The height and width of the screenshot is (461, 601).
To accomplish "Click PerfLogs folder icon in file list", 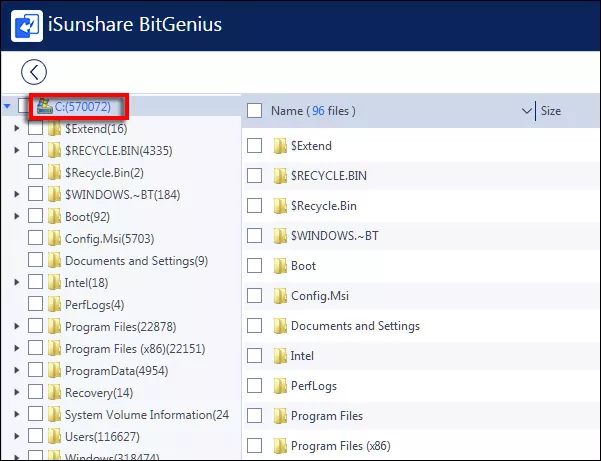I will pos(280,386).
